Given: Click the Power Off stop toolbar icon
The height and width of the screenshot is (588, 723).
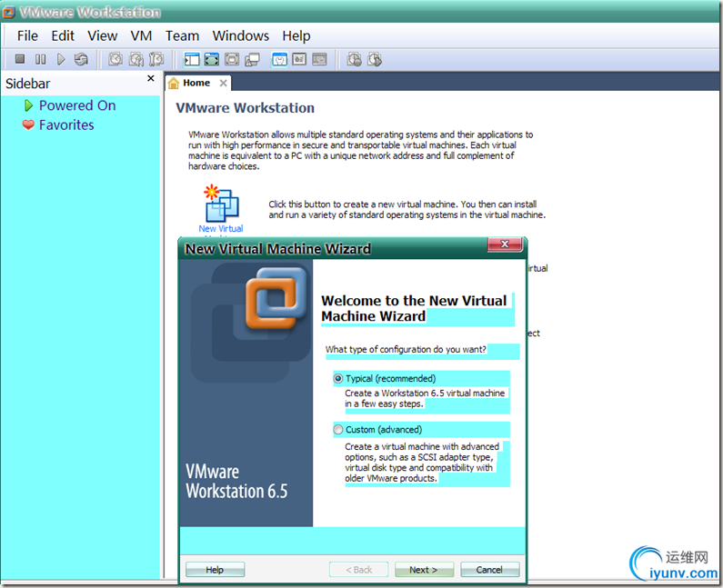Looking at the screenshot, I should click(x=20, y=59).
